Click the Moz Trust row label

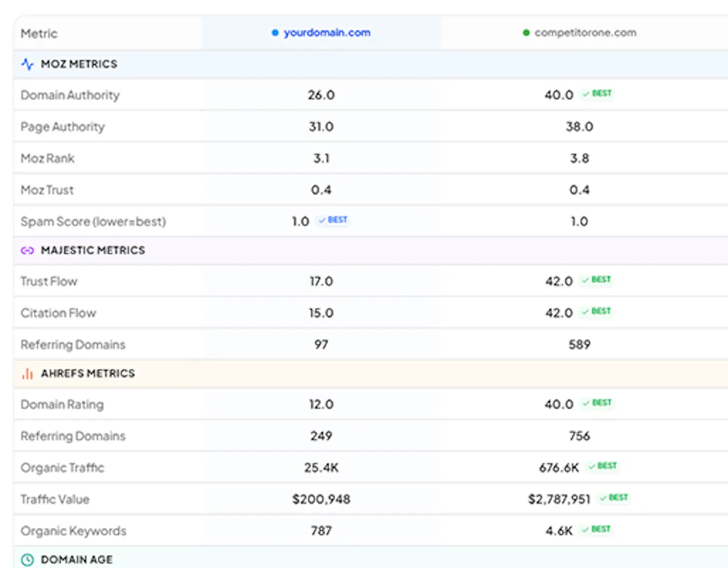click(47, 190)
